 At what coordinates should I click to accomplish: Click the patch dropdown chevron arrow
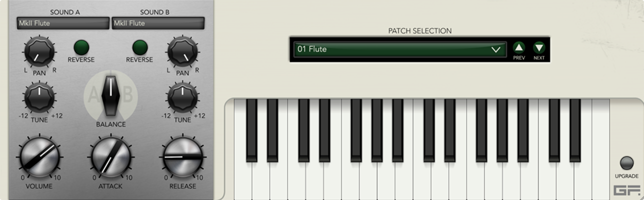pyautogui.click(x=495, y=49)
